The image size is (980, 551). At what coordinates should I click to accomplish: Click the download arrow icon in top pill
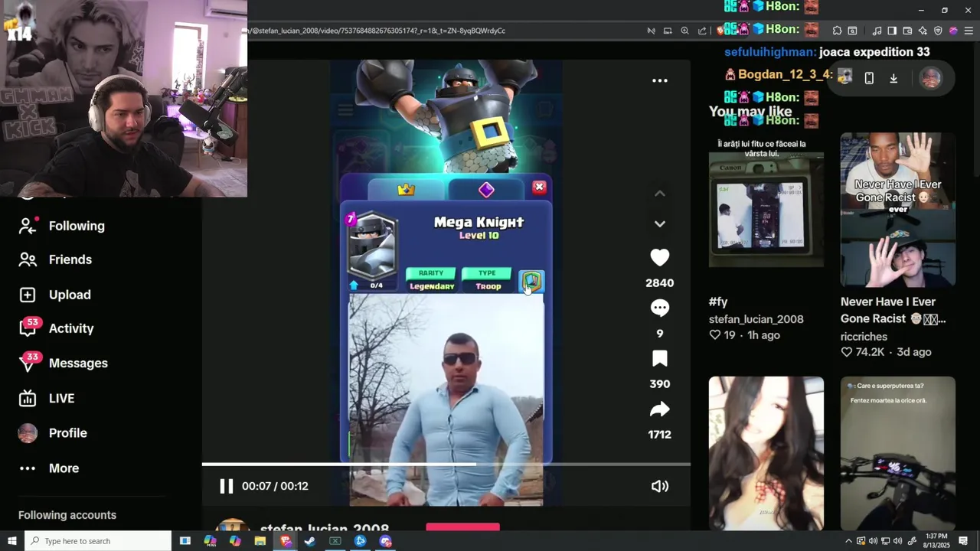pyautogui.click(x=893, y=78)
